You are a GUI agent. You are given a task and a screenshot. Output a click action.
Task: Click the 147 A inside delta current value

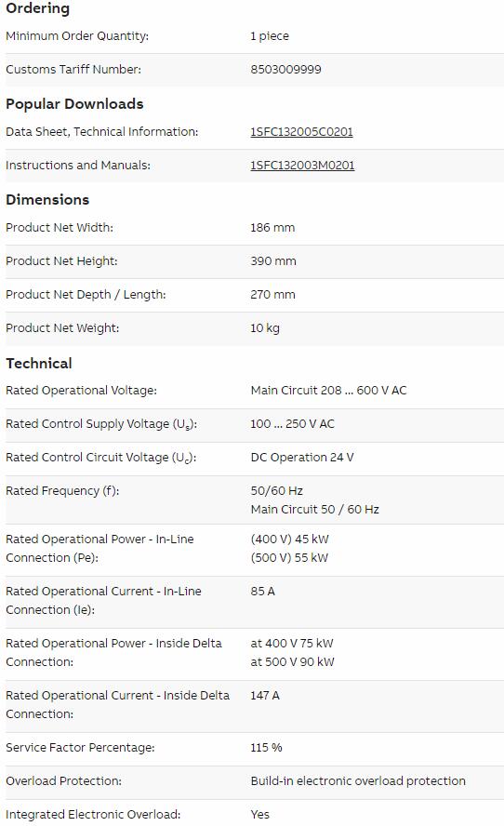point(264,696)
